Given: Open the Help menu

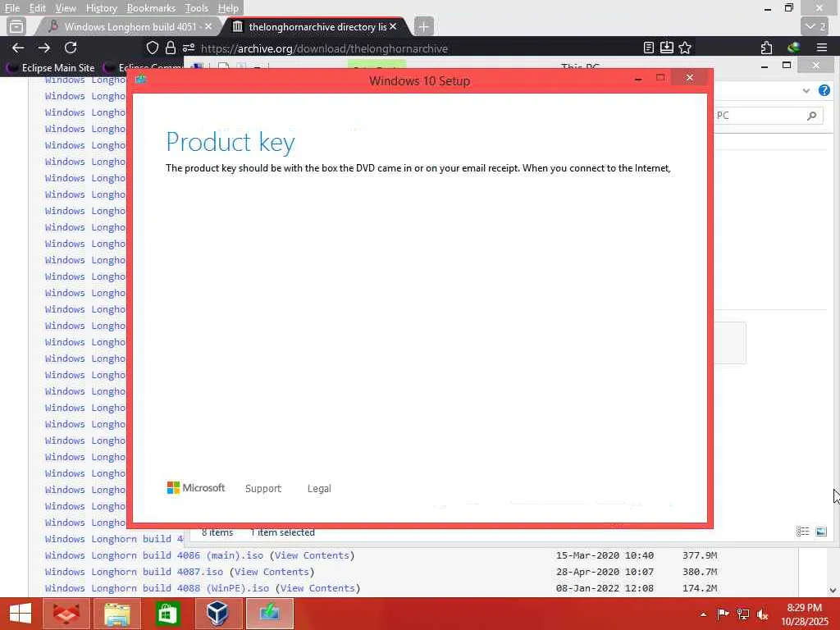Looking at the screenshot, I should click(228, 8).
